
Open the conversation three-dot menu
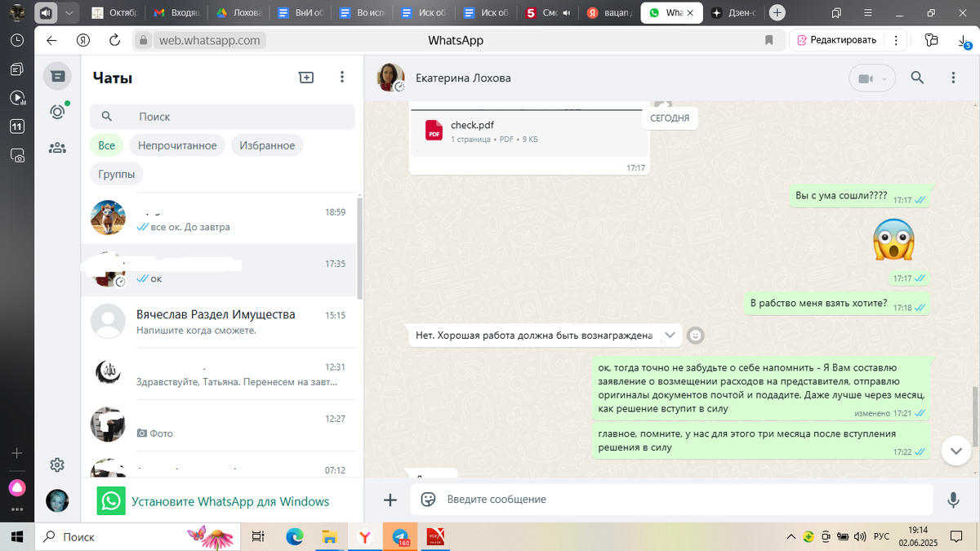pyautogui.click(x=953, y=78)
